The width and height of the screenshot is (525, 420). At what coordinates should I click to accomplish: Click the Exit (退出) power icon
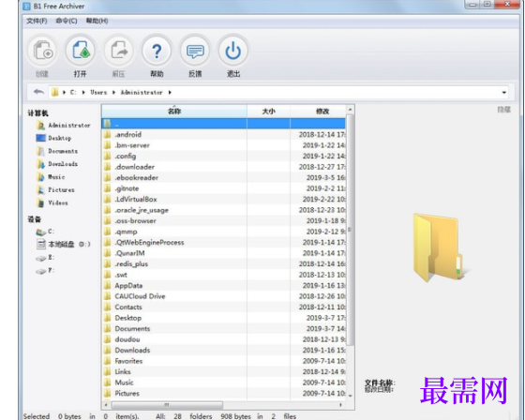(x=233, y=52)
